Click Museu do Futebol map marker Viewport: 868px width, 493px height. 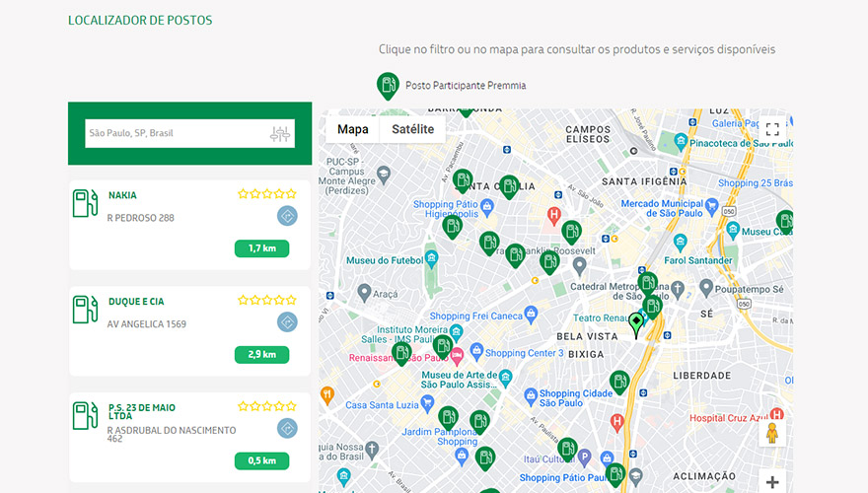432,258
